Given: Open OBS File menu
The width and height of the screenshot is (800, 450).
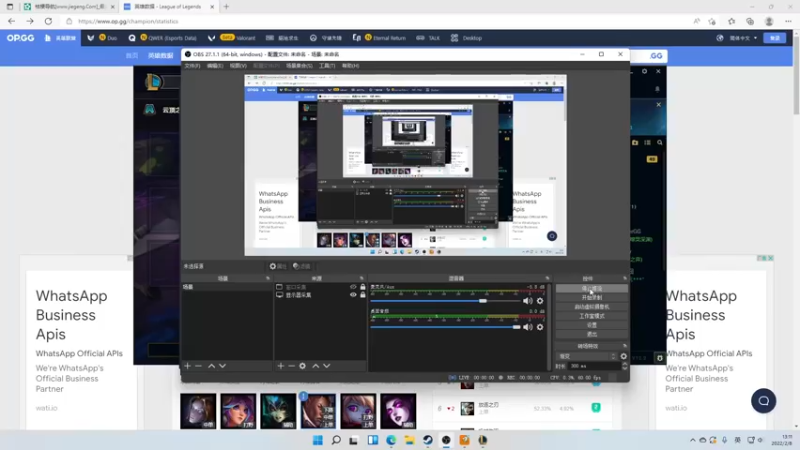Looking at the screenshot, I should click(192, 66).
